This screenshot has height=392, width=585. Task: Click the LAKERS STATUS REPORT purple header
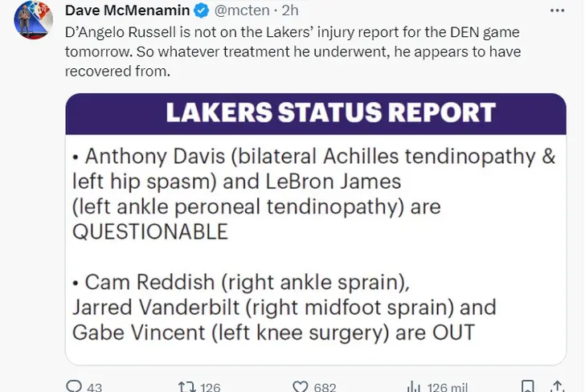click(x=316, y=114)
